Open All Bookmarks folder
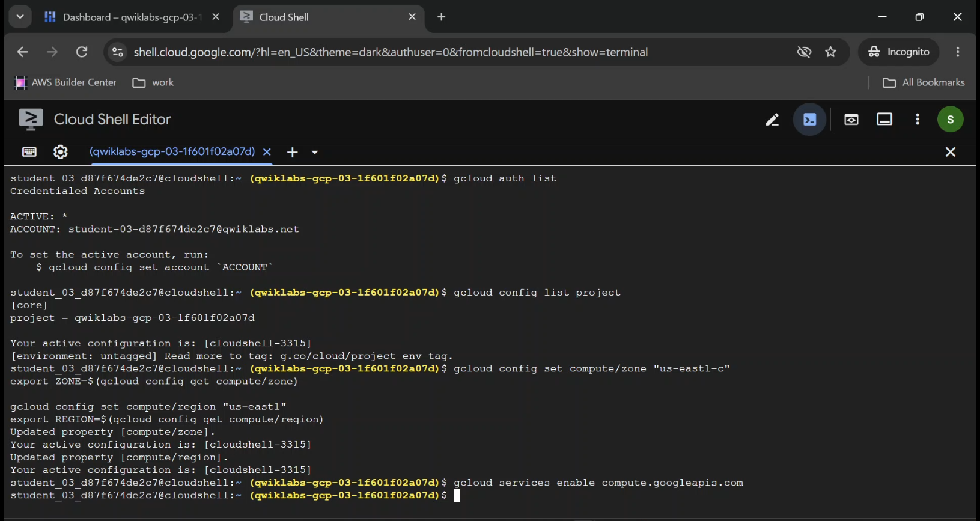The width and height of the screenshot is (980, 521). click(x=924, y=82)
